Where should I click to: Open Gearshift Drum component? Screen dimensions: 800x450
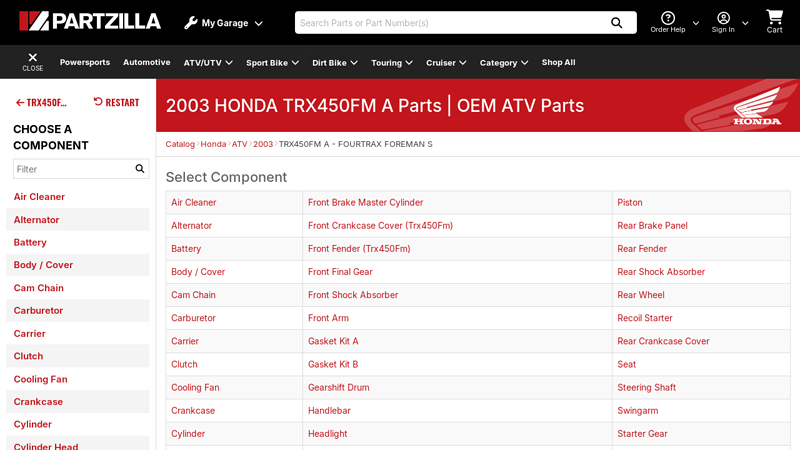tap(339, 387)
